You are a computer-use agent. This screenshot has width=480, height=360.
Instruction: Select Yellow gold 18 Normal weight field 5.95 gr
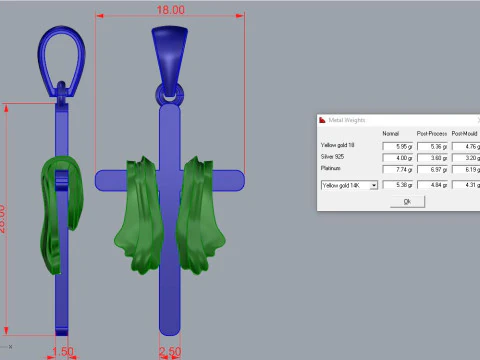[x=398, y=146]
